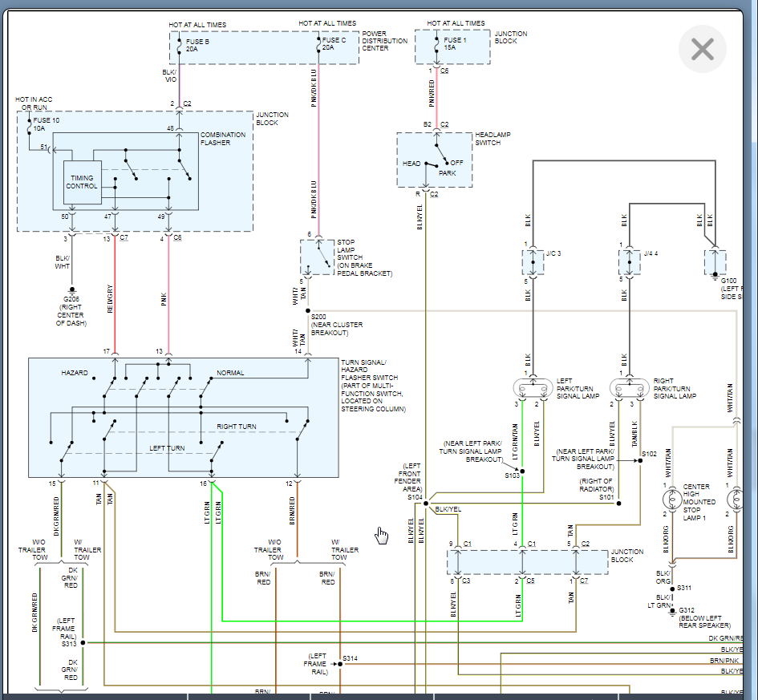This screenshot has height=700, width=758.
Task: Click the G206 ground point
Action: (x=72, y=289)
